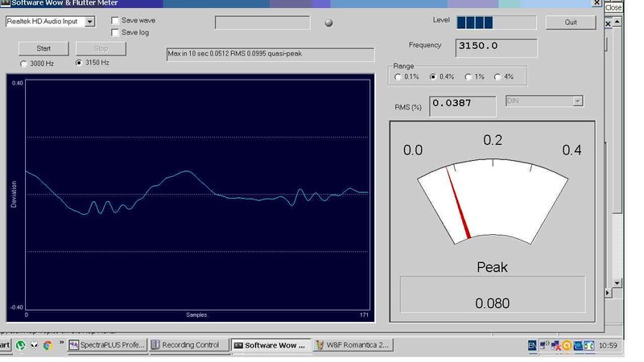Enable the Save wave checkbox
Screen dimensions: 644x362
[115, 20]
